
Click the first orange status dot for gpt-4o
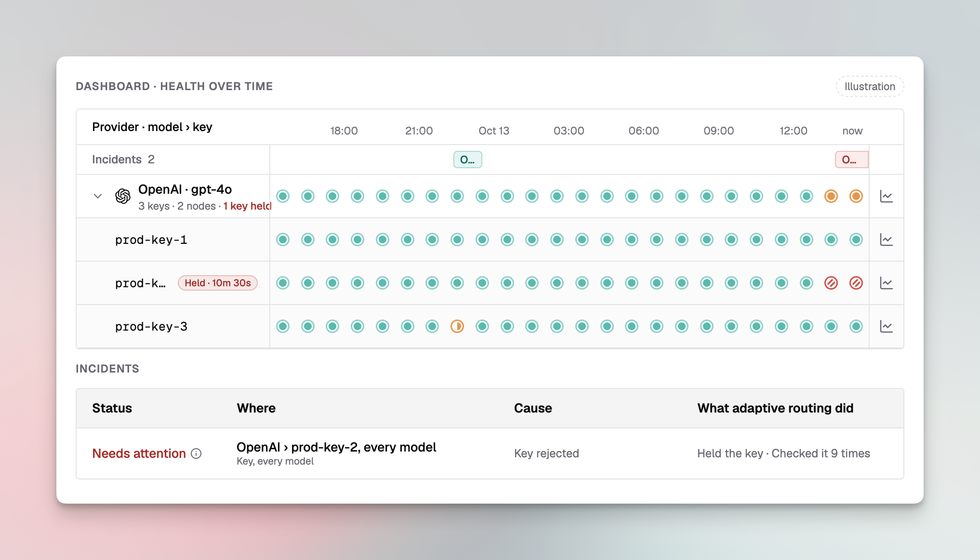[x=831, y=196]
